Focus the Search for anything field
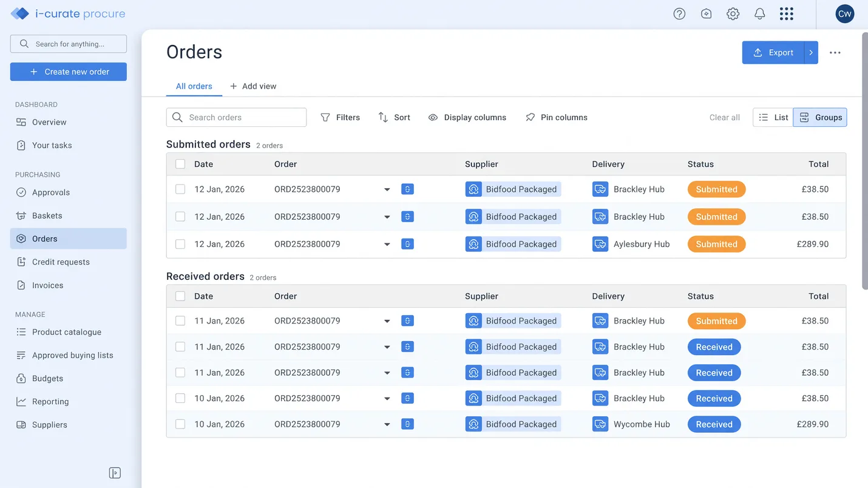 (x=69, y=44)
